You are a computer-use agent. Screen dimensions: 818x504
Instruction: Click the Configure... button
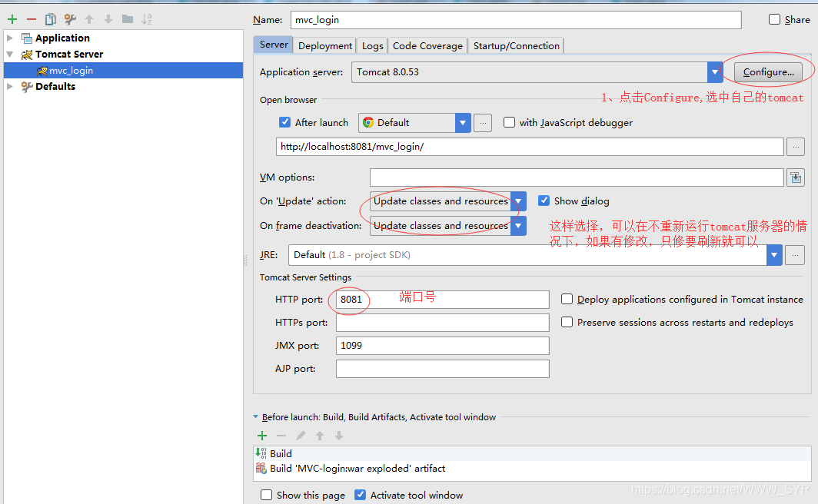coord(769,72)
